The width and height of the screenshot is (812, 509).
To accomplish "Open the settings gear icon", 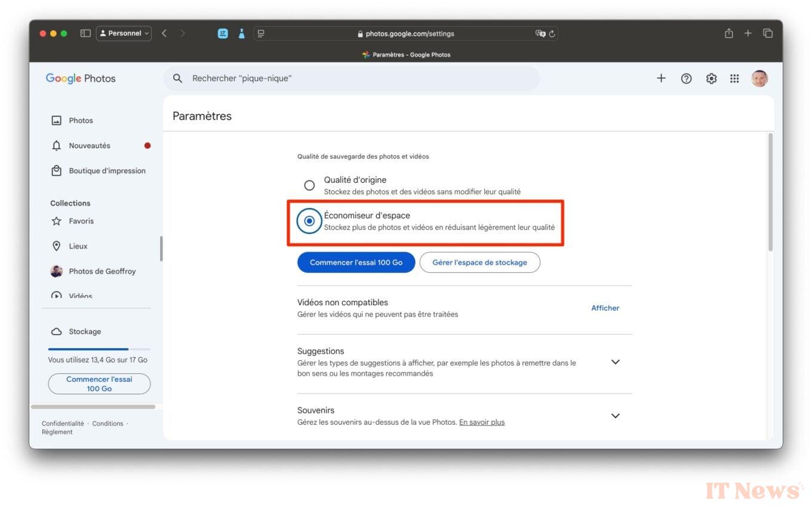I will [x=711, y=78].
